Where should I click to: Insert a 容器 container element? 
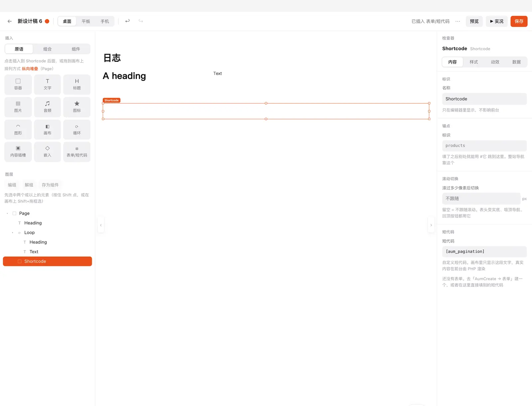(18, 84)
